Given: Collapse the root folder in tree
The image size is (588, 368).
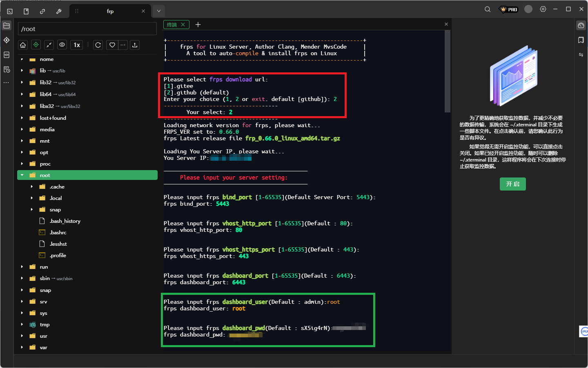Looking at the screenshot, I should click(22, 175).
